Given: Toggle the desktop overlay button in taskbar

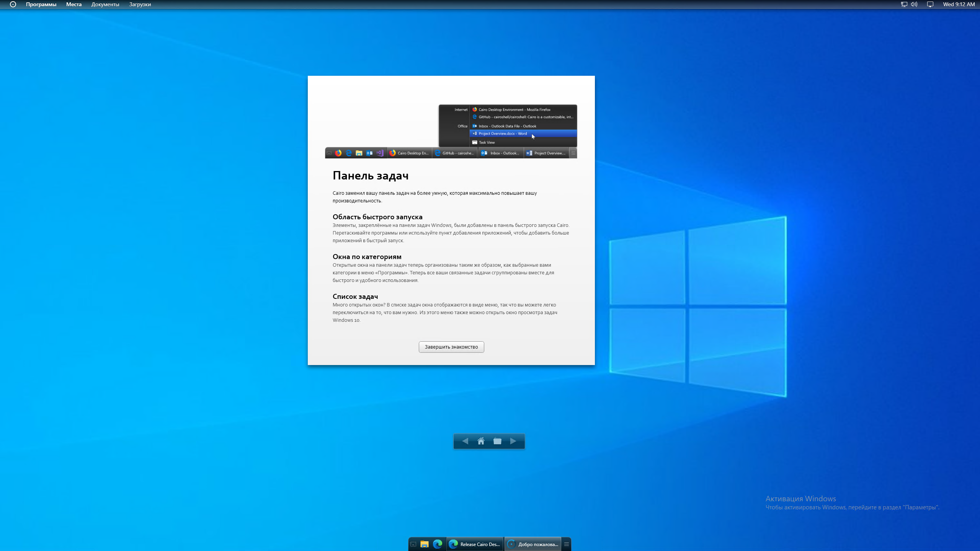Looking at the screenshot, I should pos(413,544).
